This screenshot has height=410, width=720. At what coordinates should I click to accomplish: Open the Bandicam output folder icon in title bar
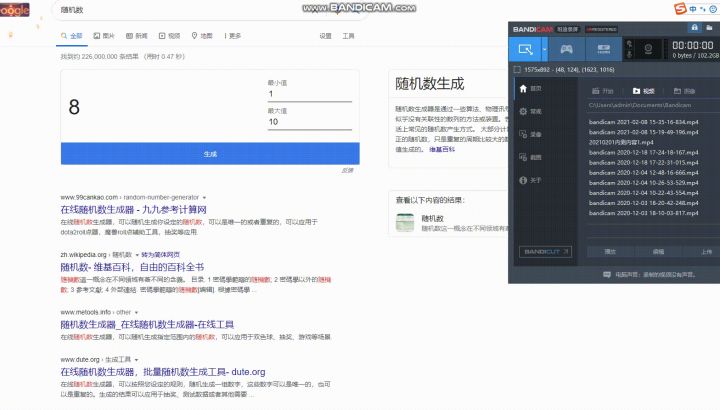tap(709, 28)
